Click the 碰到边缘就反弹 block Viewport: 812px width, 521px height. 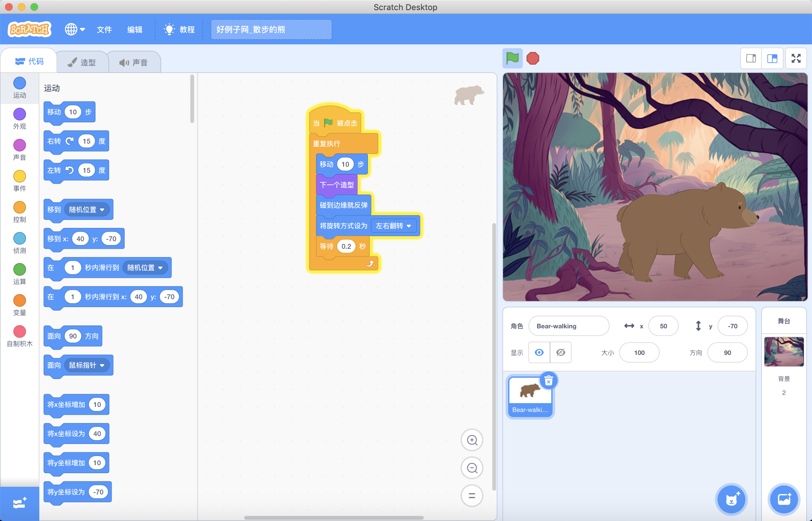[x=344, y=205]
